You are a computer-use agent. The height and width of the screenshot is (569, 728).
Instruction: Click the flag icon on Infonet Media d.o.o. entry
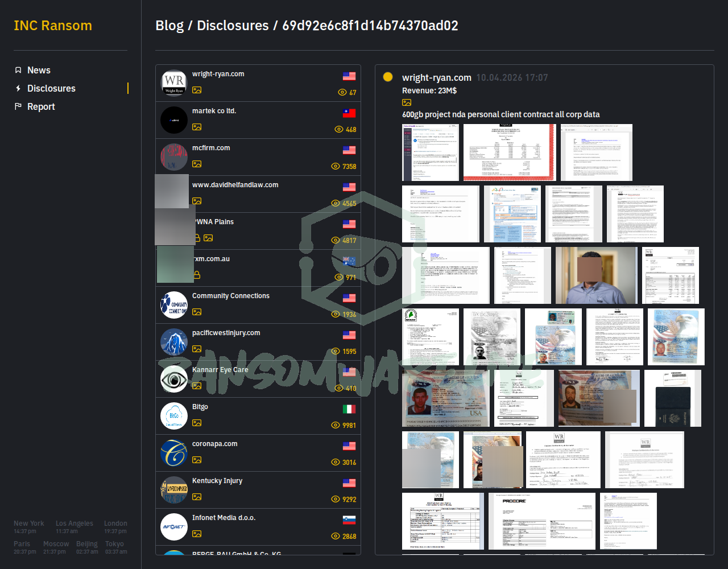click(x=349, y=519)
